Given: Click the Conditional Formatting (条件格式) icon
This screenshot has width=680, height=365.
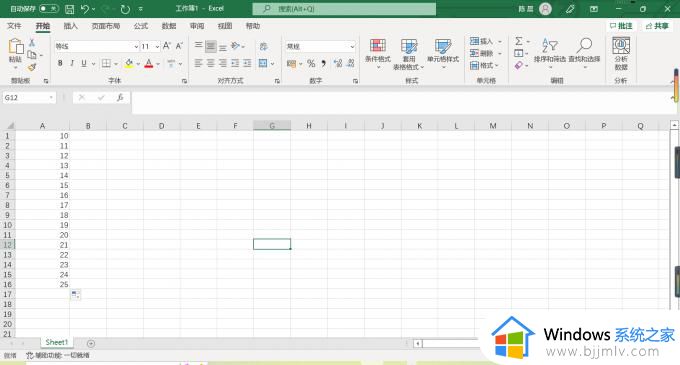Looking at the screenshot, I should coord(378,46).
